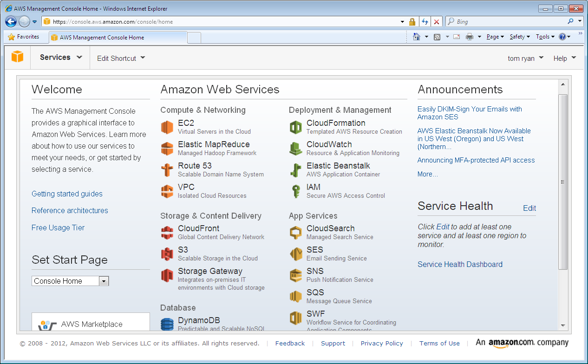The width and height of the screenshot is (588, 364).
Task: Open the Route 53 icon
Action: point(167,170)
